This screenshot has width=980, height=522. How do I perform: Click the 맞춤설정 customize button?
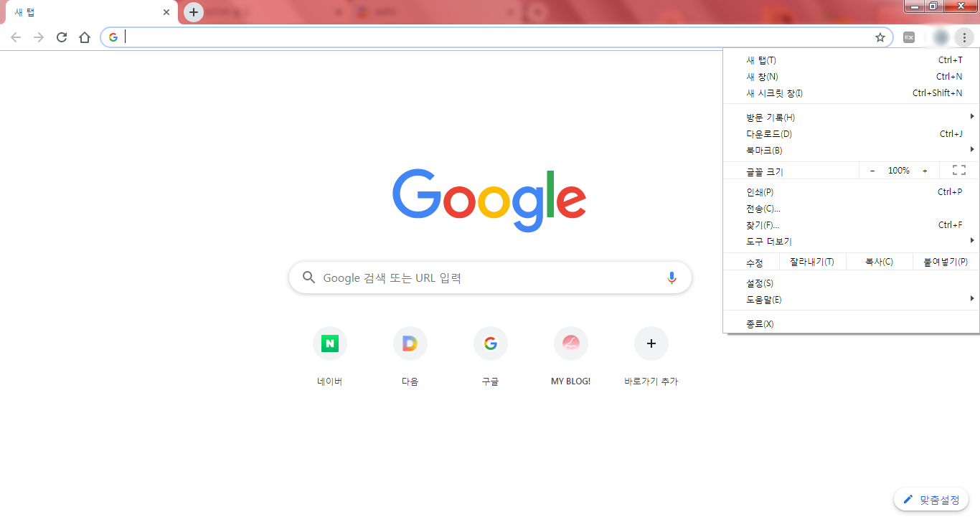931,500
